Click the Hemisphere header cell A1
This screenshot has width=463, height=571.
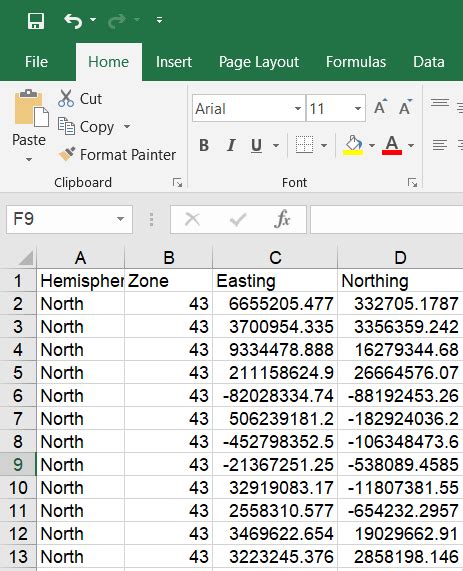tap(81, 281)
